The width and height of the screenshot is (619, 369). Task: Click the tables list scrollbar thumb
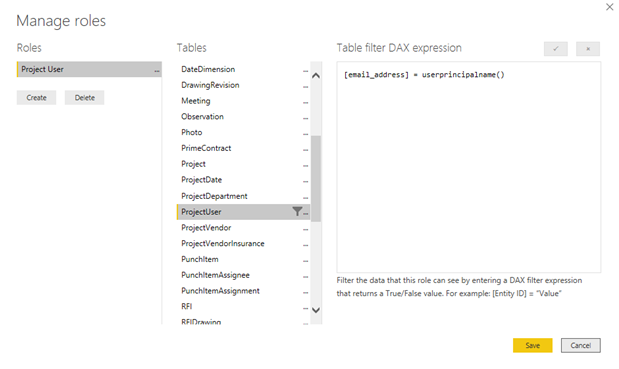[316, 178]
